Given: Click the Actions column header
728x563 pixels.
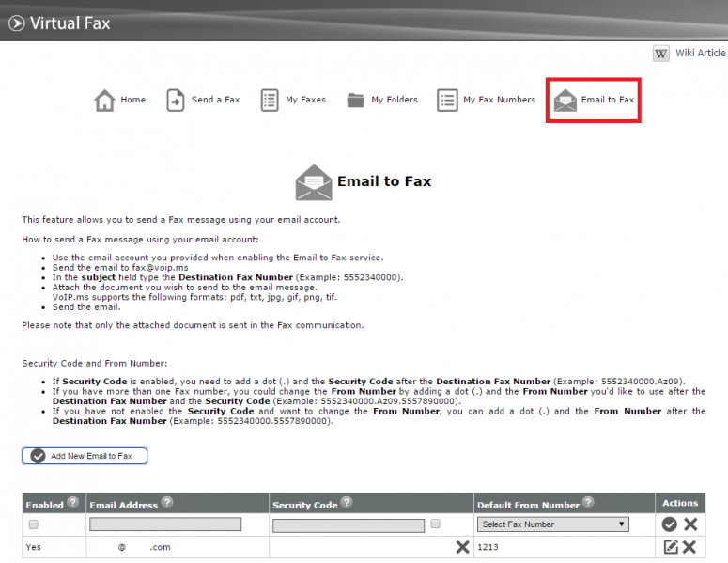Looking at the screenshot, I should click(x=680, y=503).
